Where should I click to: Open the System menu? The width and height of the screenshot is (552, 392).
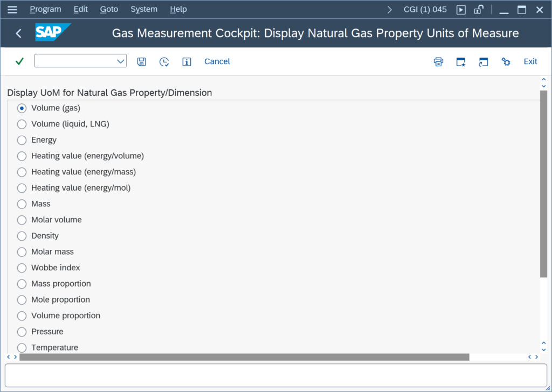pyautogui.click(x=144, y=9)
